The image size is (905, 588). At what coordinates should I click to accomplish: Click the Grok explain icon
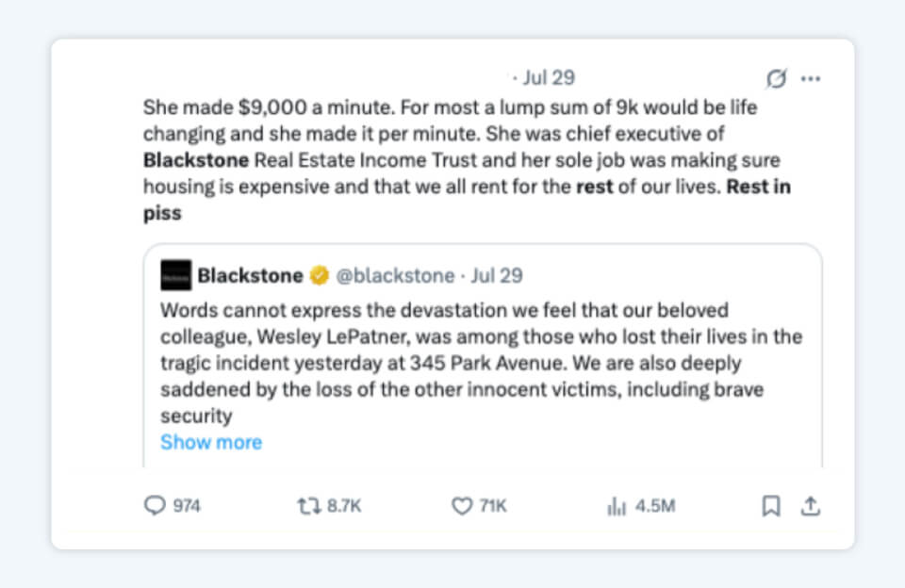[x=776, y=79]
